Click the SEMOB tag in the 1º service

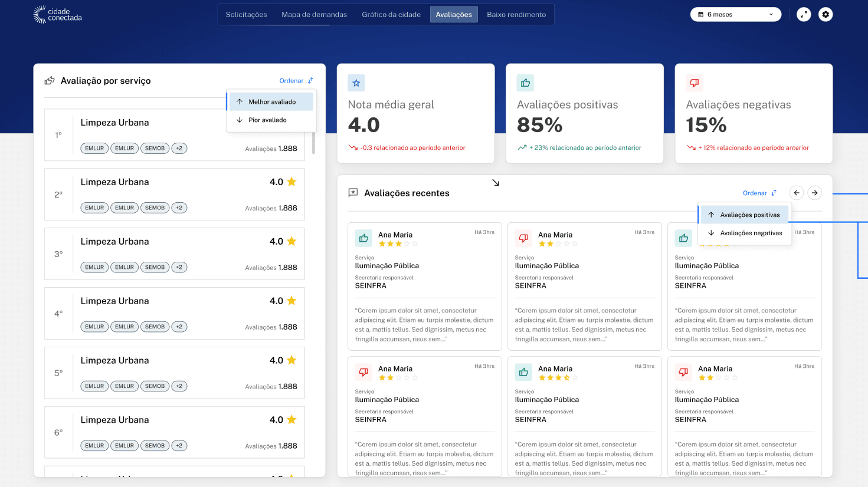155,148
